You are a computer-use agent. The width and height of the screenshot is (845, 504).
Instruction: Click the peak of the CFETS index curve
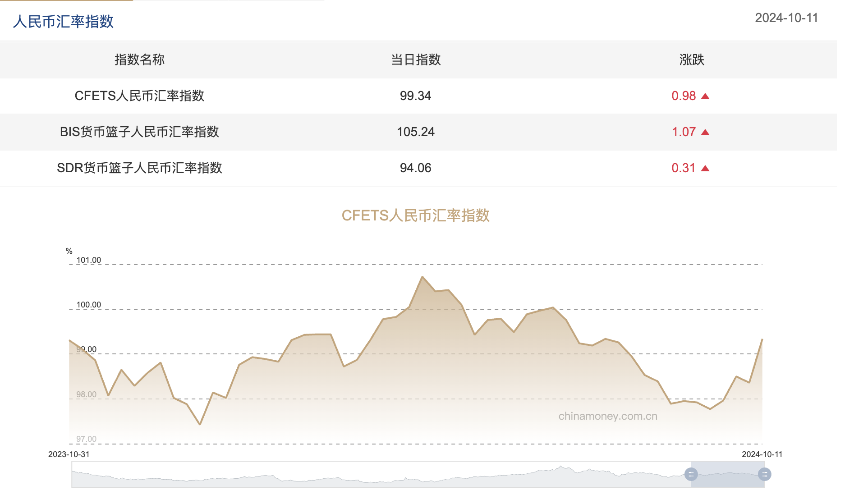point(422,277)
